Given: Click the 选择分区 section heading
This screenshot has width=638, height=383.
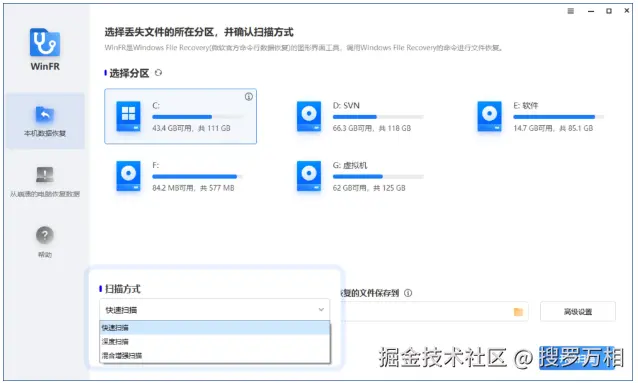Looking at the screenshot, I should 129,73.
